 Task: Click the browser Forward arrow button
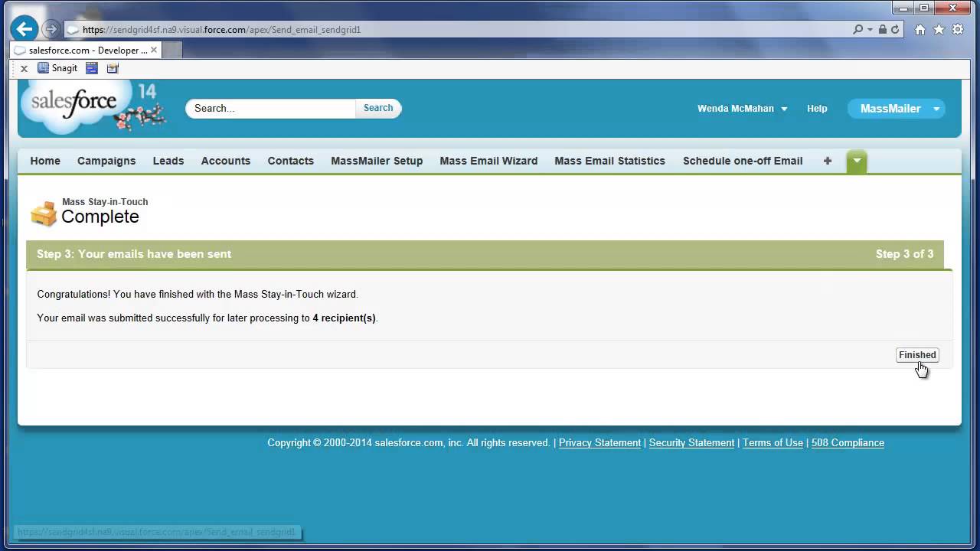coord(51,30)
